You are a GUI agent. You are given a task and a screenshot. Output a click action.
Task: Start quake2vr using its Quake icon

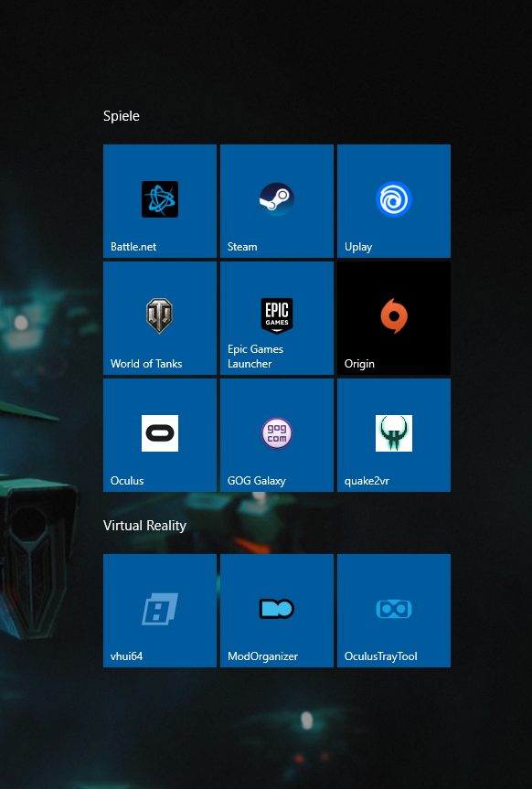(394, 433)
